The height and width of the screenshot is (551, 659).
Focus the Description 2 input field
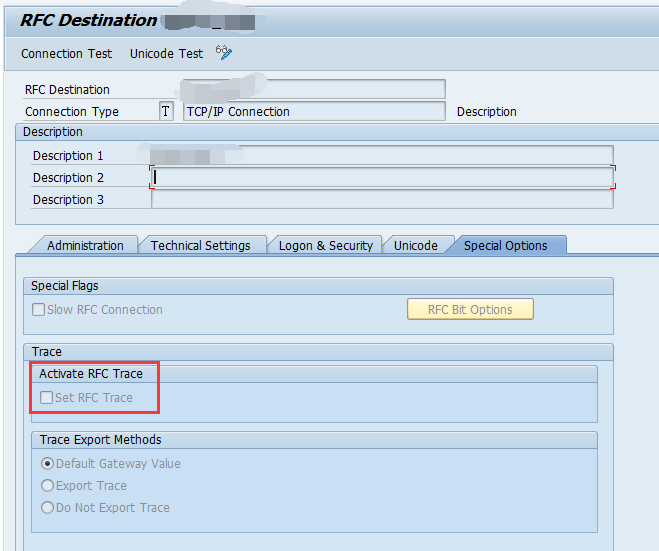click(382, 177)
